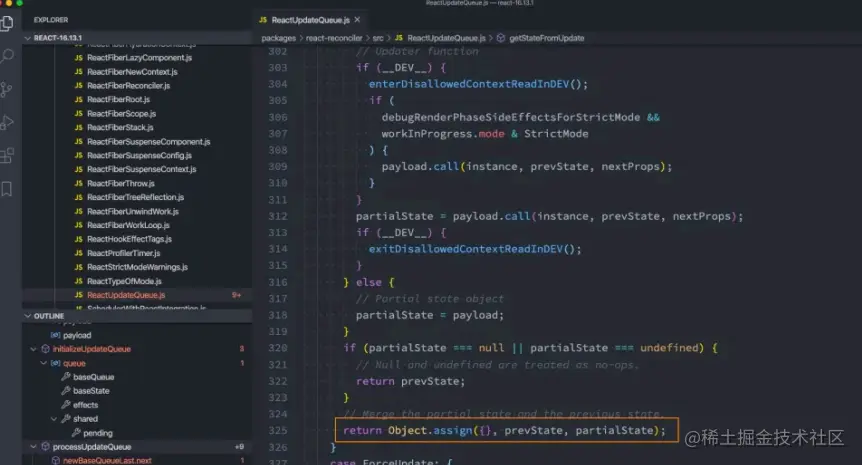
Task: Open the Bookmarks view in activity bar
Action: coord(7,189)
